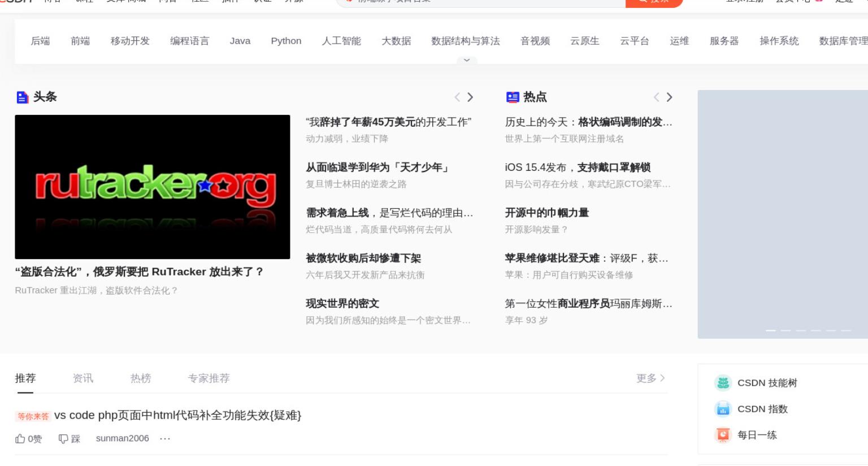
Task: Open the 前端 category
Action: [x=80, y=41]
